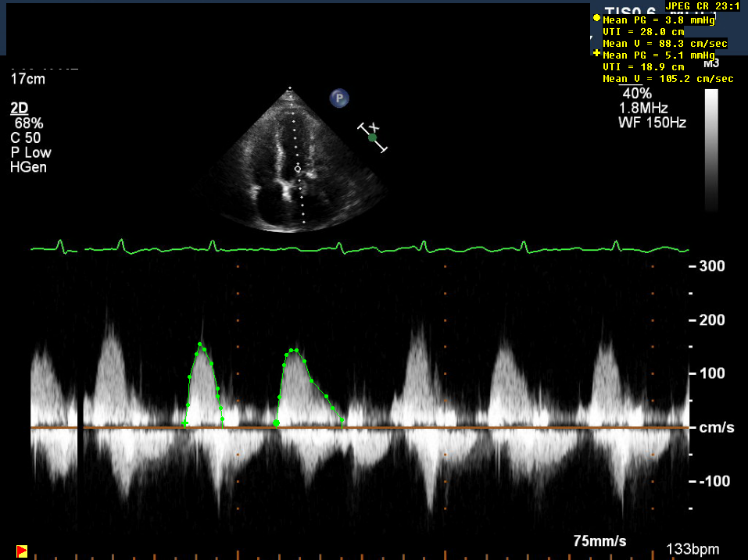748x560 pixels.
Task: Click the 1.8MHz frequency setting
Action: tap(646, 108)
